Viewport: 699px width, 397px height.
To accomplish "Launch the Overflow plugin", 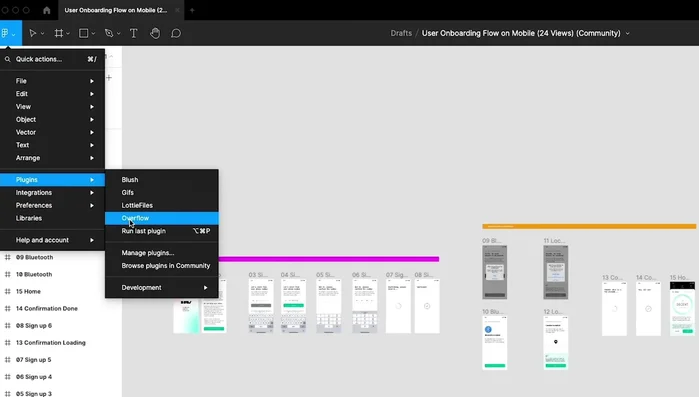I will pyautogui.click(x=162, y=218).
